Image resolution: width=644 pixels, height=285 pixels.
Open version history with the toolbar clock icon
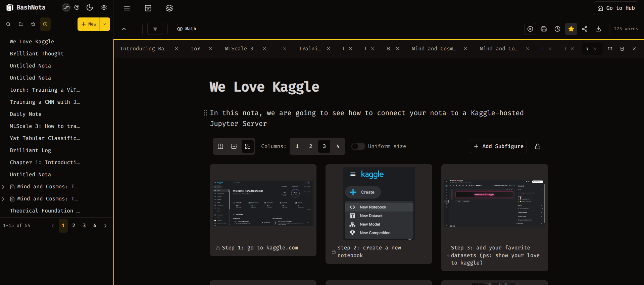click(x=557, y=29)
